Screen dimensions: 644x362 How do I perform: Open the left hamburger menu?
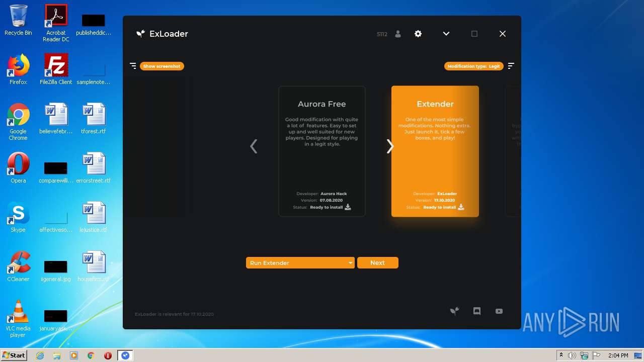tap(133, 66)
